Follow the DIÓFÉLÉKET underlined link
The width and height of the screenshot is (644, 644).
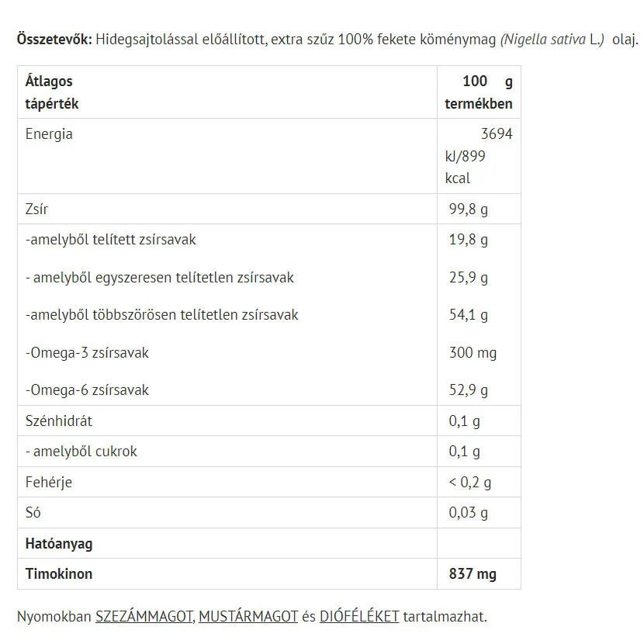[x=359, y=617]
